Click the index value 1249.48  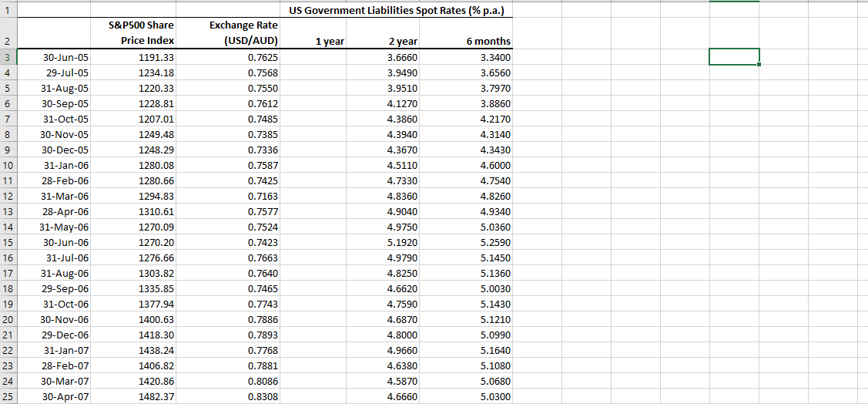coord(133,135)
